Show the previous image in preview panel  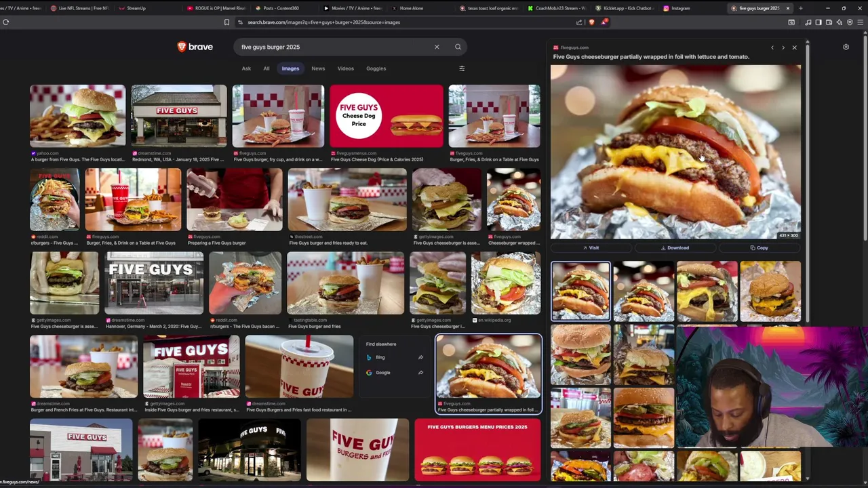(772, 47)
